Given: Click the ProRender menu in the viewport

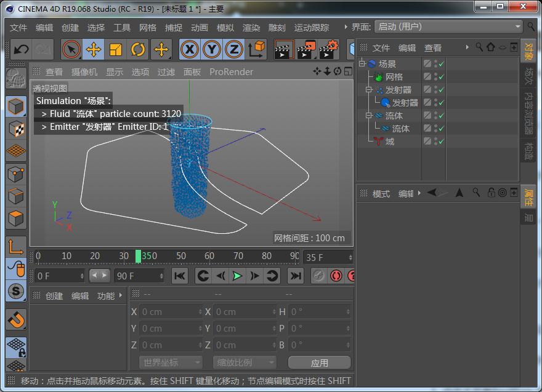Looking at the screenshot, I should 231,71.
